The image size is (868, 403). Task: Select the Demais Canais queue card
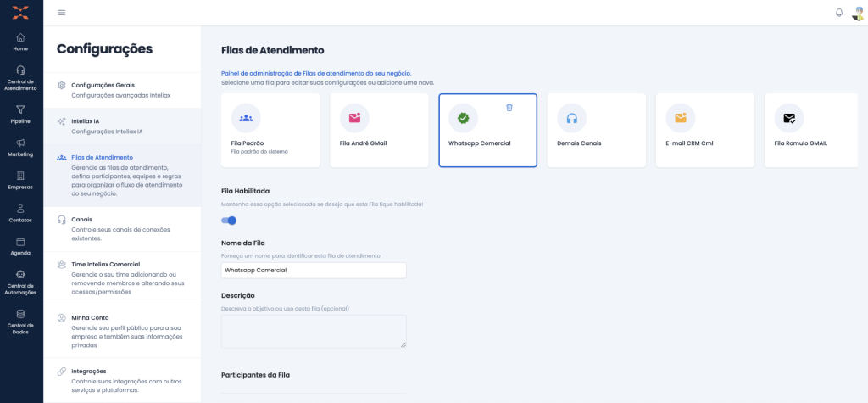(596, 130)
